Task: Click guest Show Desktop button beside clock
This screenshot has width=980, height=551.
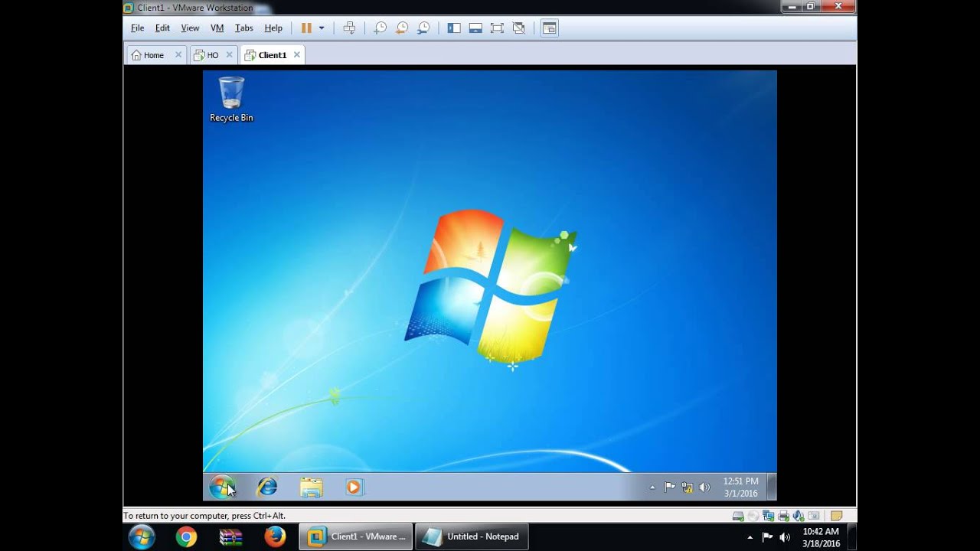Action: click(772, 487)
